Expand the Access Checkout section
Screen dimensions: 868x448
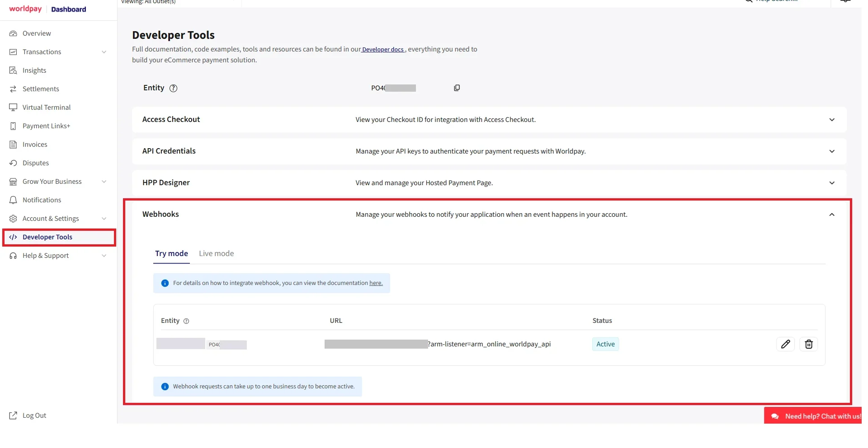[x=832, y=120]
